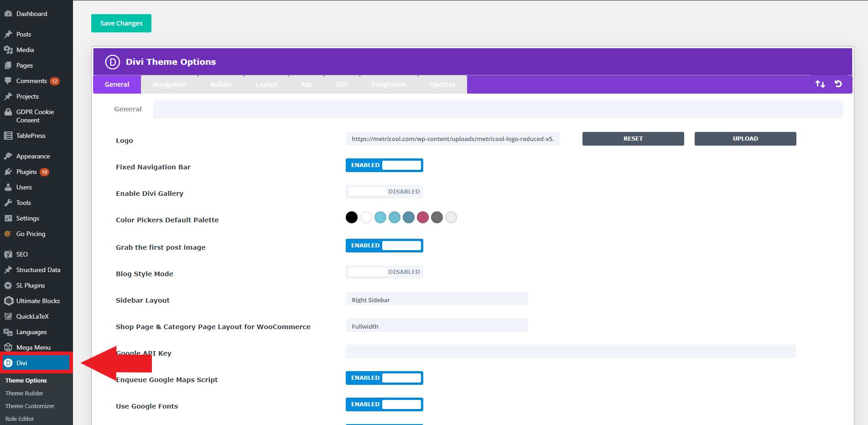
Task: Click the Ultimate Blocks icon
Action: [8, 301]
